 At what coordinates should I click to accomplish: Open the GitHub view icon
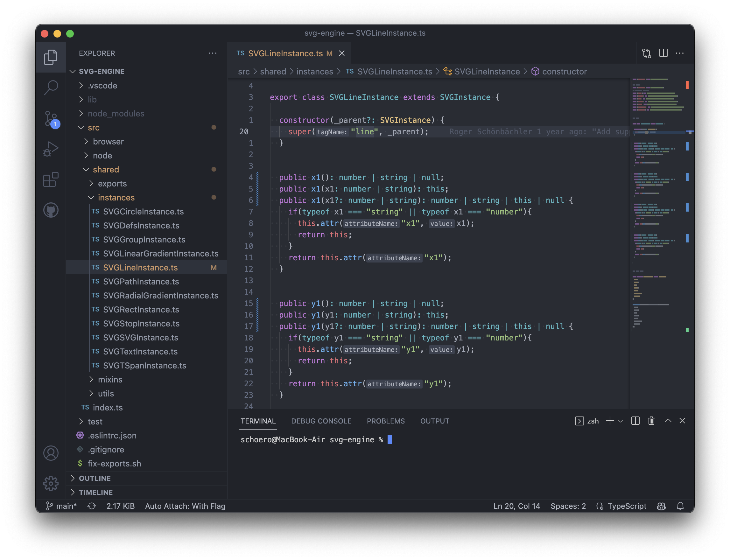coord(51,210)
